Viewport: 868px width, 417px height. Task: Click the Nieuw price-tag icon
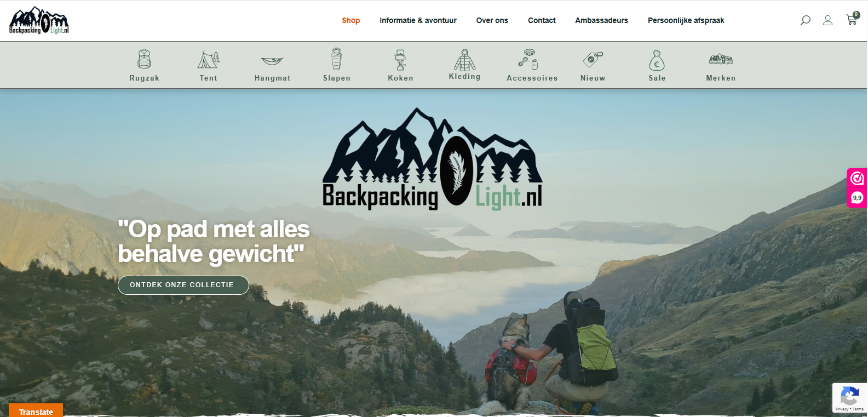click(593, 59)
